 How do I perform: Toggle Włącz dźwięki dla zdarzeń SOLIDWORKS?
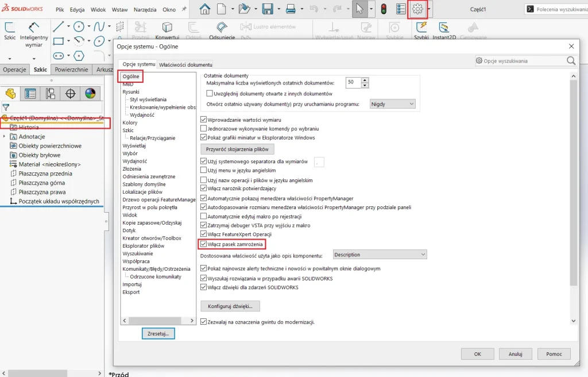pyautogui.click(x=204, y=287)
